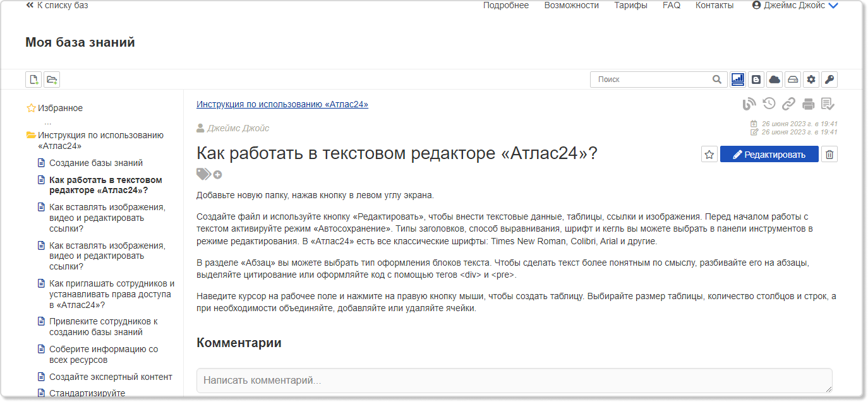Click the document icon beside Создание базы знаний
The width and height of the screenshot is (868, 402).
pyautogui.click(x=41, y=163)
